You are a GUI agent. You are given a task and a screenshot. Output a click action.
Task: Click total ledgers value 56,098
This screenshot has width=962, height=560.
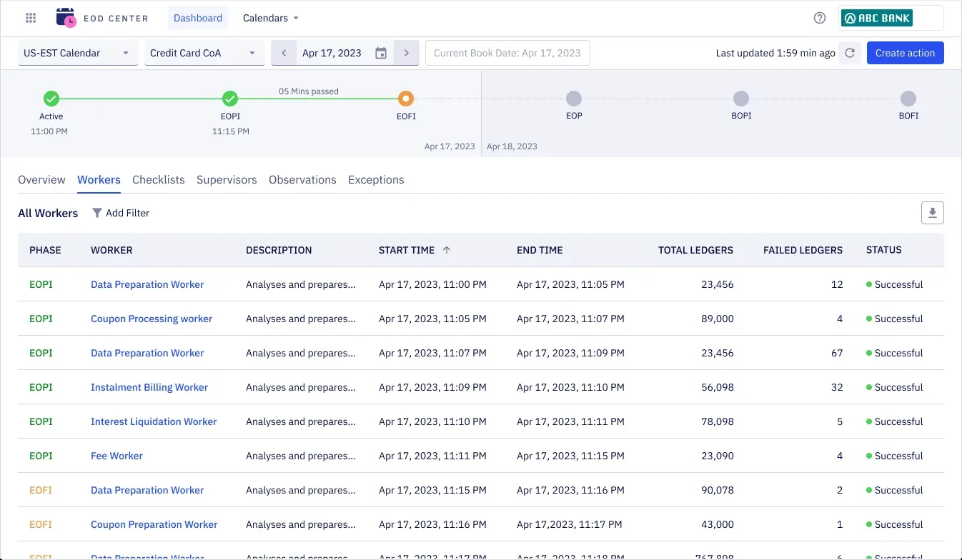tap(718, 387)
